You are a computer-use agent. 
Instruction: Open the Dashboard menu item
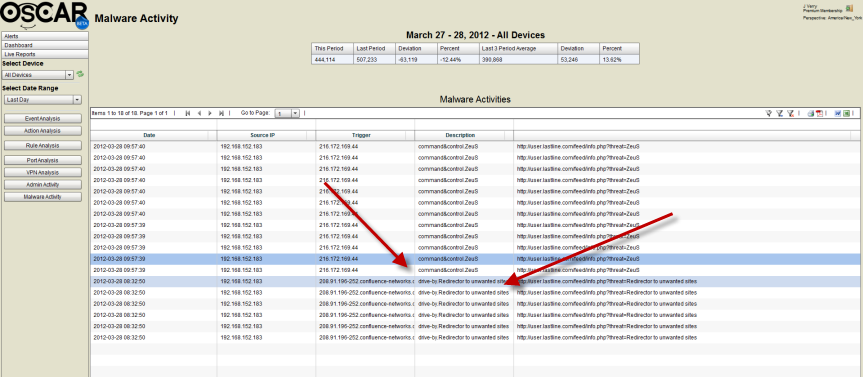tap(45, 45)
